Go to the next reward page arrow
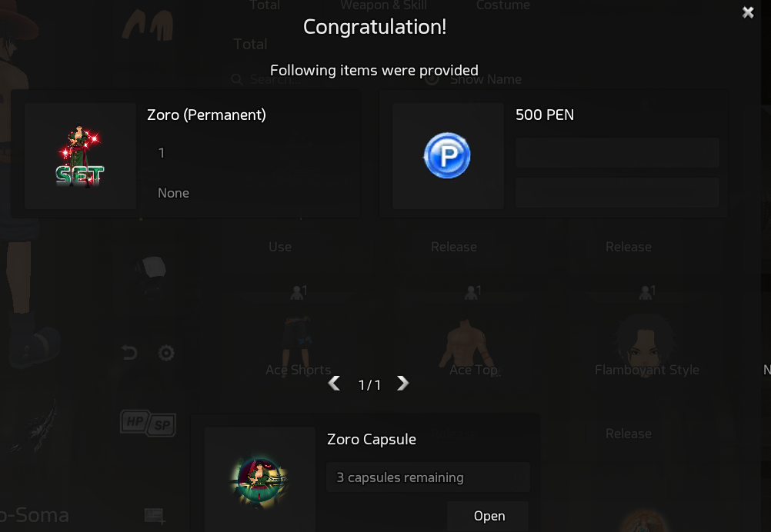771x532 pixels. [x=402, y=384]
